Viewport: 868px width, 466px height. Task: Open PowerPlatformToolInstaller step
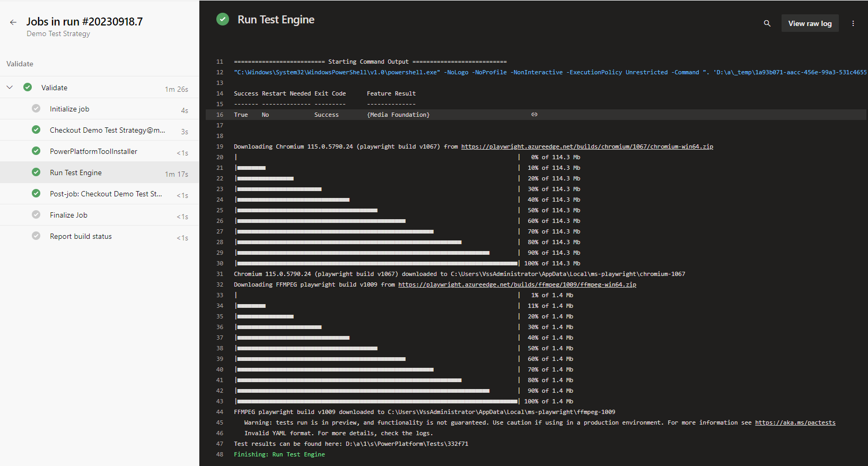pyautogui.click(x=100, y=151)
